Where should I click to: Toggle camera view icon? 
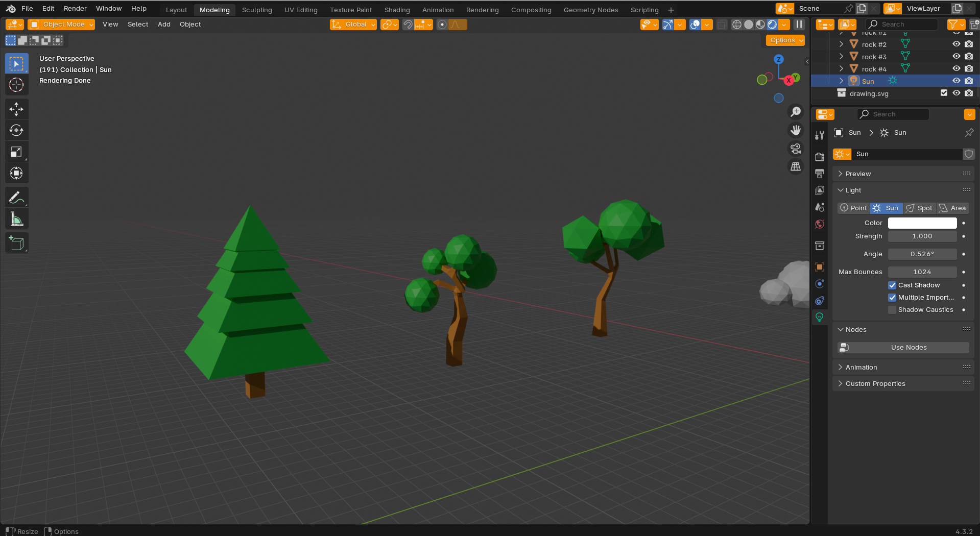coord(796,149)
